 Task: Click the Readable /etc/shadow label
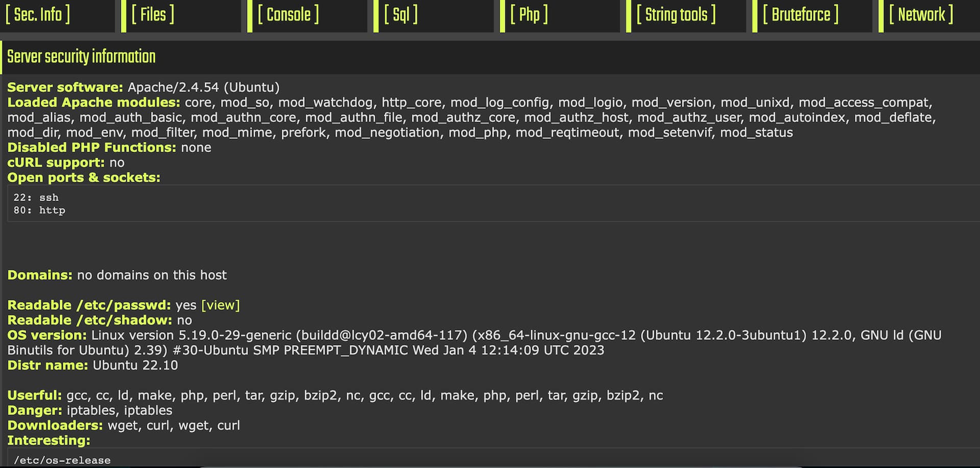89,321
